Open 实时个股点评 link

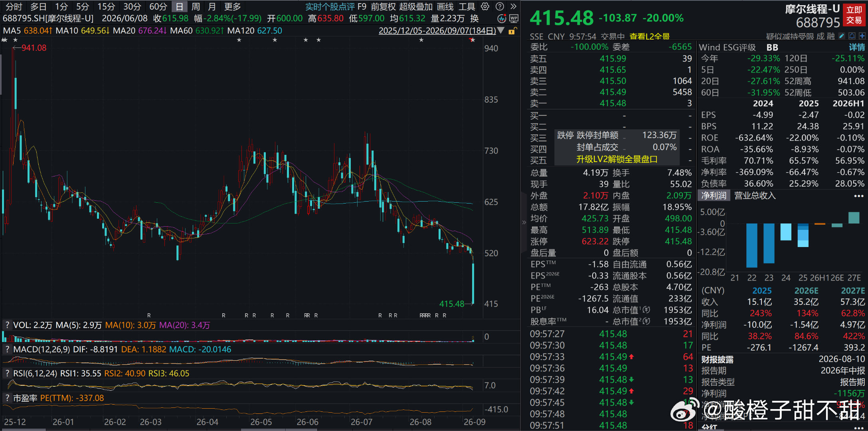[330, 6]
